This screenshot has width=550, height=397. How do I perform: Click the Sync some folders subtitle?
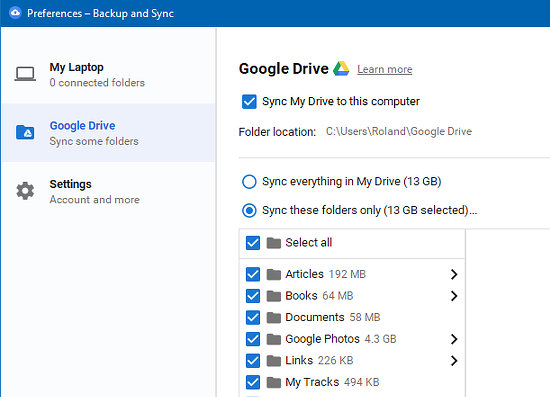(94, 141)
